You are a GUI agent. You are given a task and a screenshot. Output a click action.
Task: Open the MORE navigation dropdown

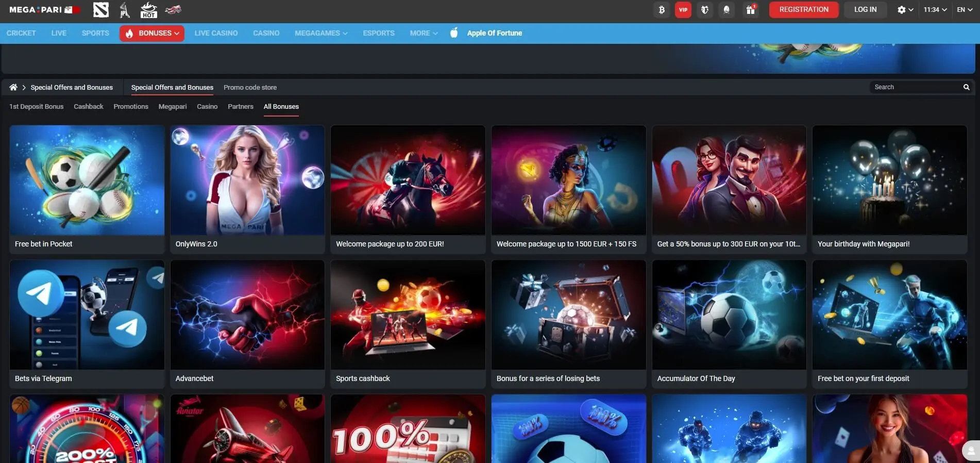coord(424,33)
